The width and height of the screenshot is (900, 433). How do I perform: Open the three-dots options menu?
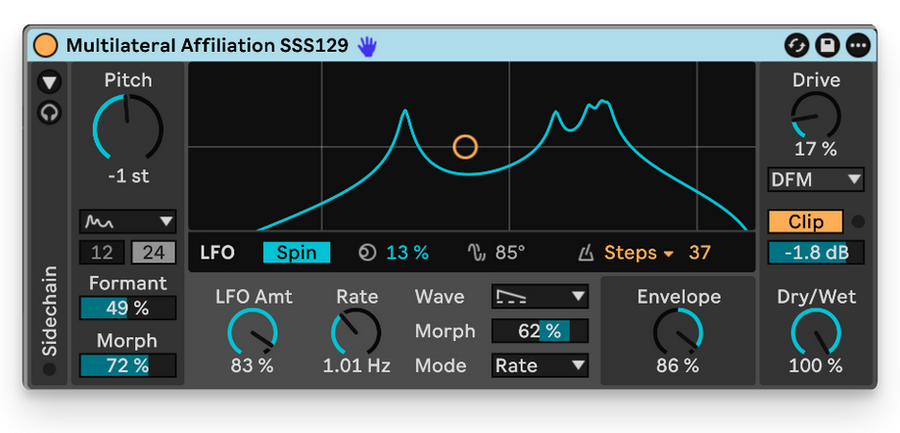tap(858, 45)
